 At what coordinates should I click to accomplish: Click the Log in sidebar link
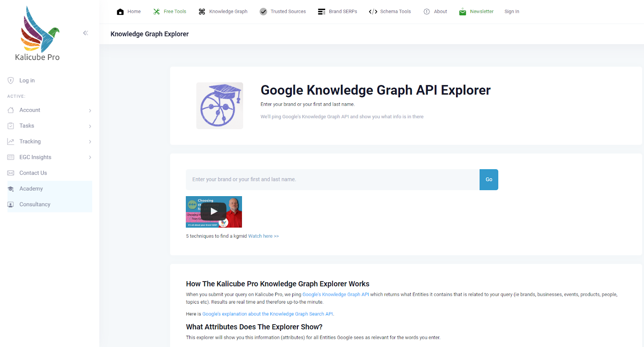tap(27, 80)
